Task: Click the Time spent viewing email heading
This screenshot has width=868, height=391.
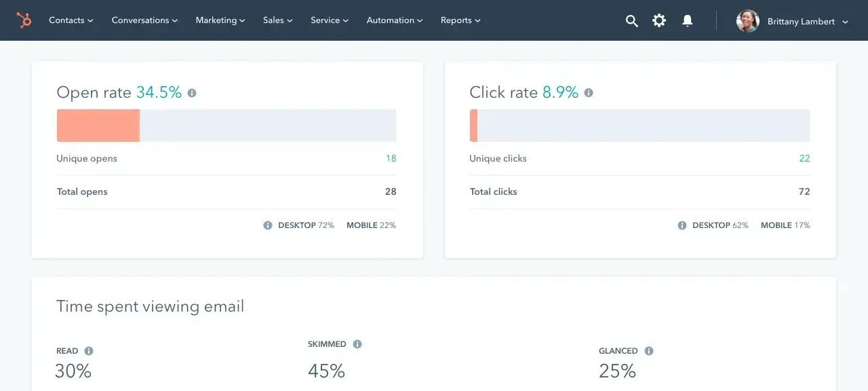Action: [150, 306]
